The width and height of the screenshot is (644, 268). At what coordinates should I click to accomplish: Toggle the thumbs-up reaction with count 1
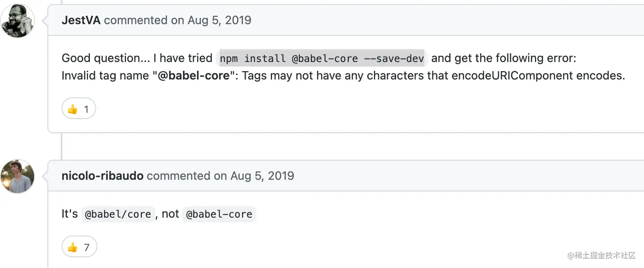pos(79,110)
